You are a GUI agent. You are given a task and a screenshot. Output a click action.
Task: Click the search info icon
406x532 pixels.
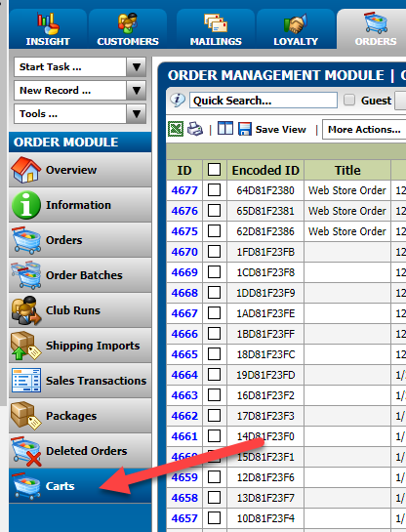[x=178, y=101]
